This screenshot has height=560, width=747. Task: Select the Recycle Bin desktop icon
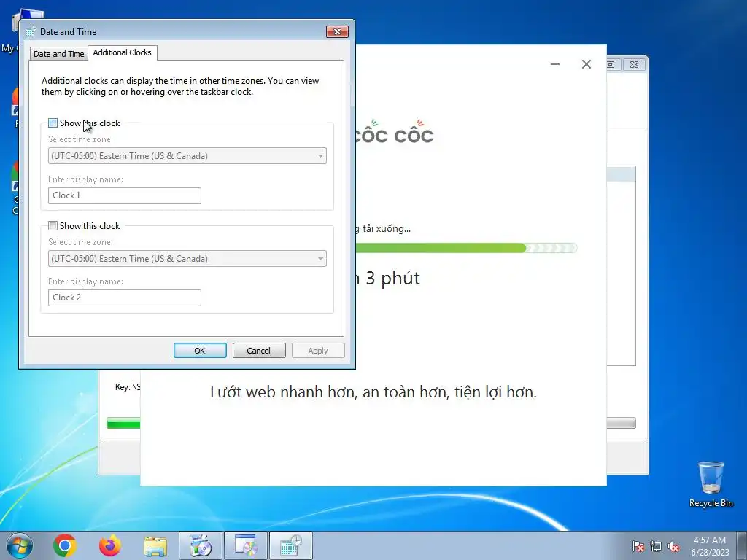711,484
